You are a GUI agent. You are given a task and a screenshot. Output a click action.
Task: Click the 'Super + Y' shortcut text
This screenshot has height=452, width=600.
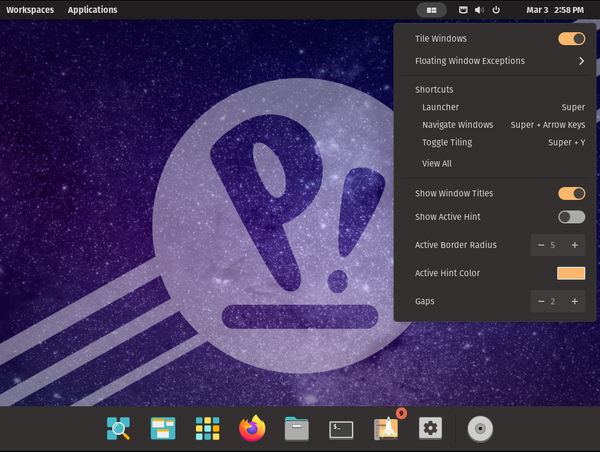coord(566,142)
